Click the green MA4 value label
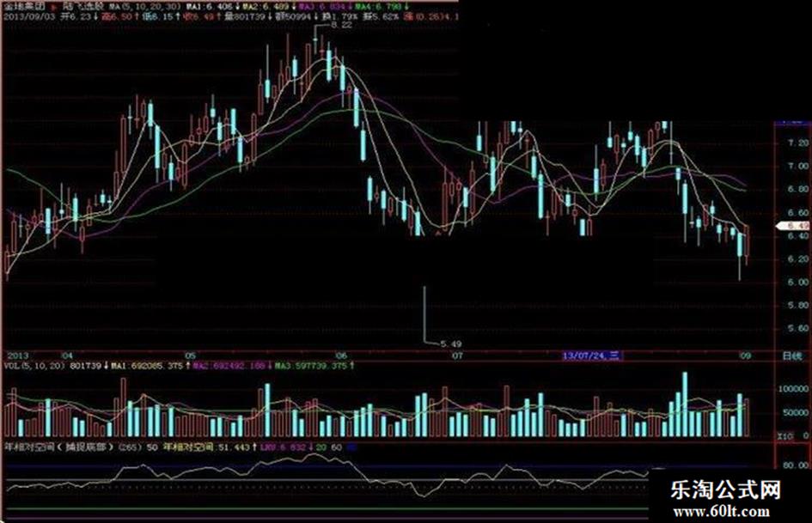Image resolution: width=812 pixels, height=523 pixels. tap(379, 7)
